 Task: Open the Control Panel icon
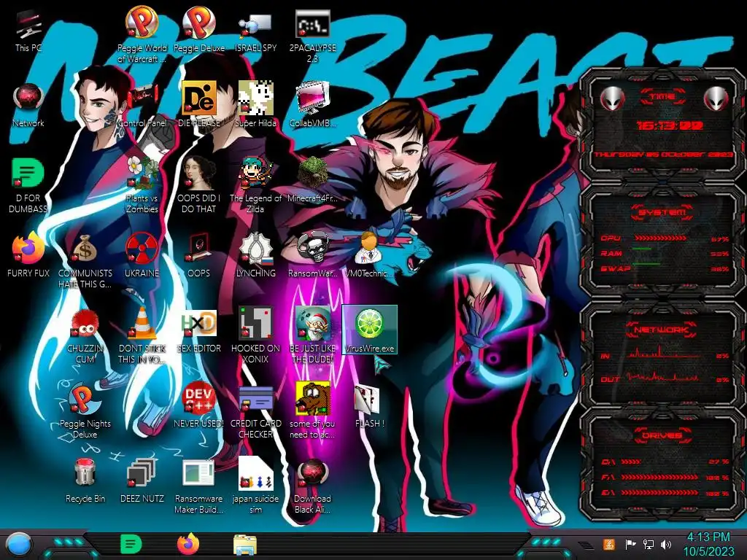[x=142, y=105]
